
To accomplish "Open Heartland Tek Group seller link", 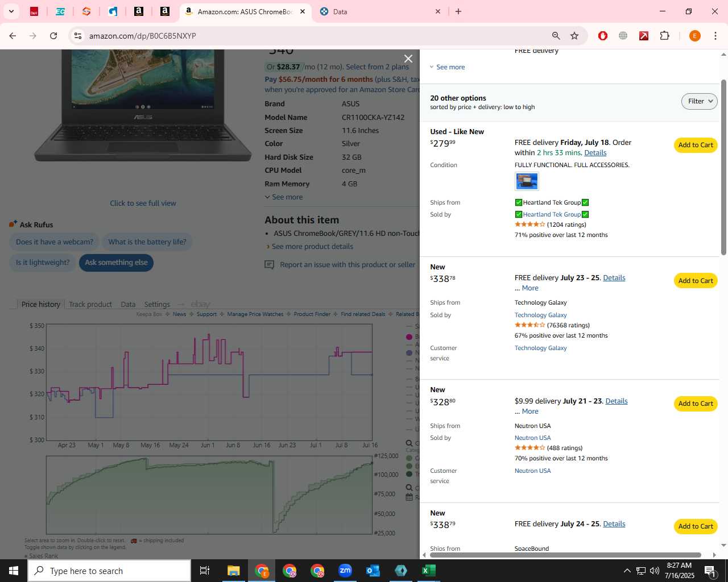I will point(552,214).
